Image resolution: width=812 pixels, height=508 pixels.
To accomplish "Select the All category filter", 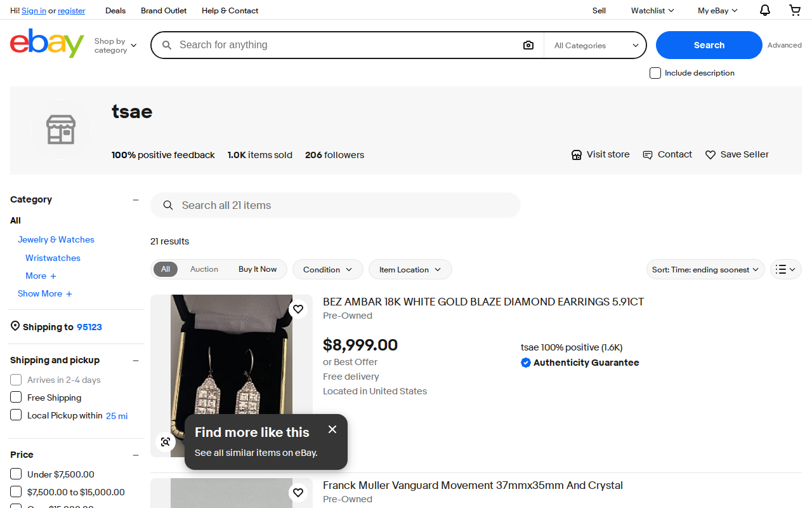I will [x=15, y=220].
